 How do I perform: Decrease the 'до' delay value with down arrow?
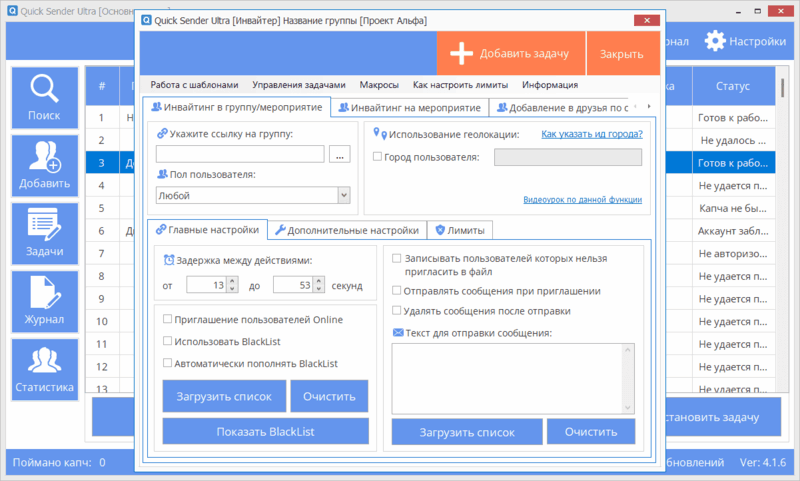pyautogui.click(x=319, y=289)
